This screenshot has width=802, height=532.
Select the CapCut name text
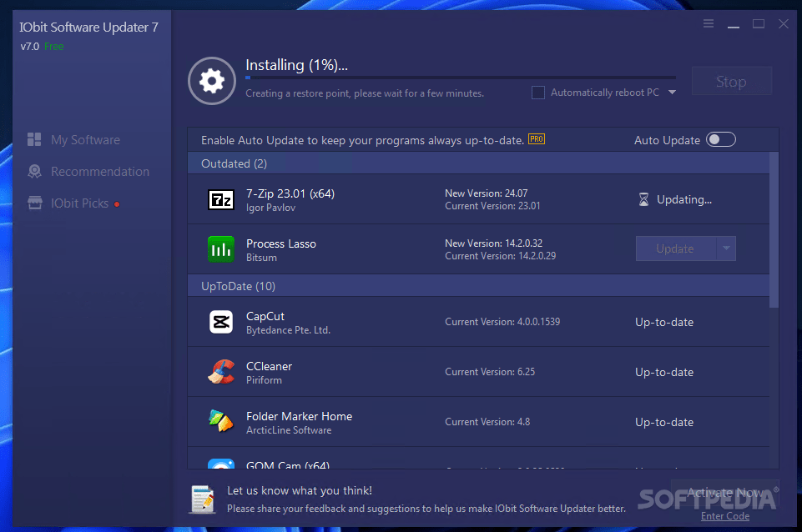265,316
